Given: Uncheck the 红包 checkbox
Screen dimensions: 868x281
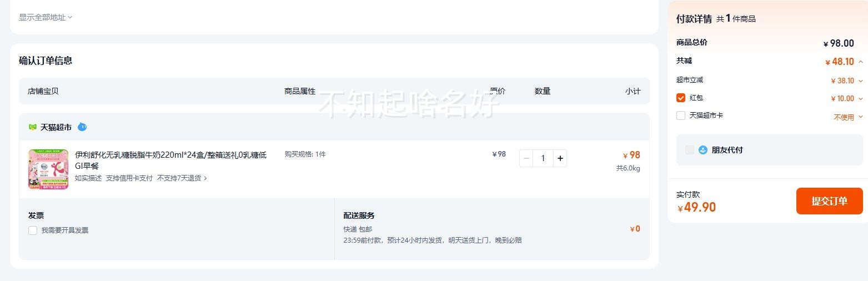Looking at the screenshot, I should pos(681,98).
